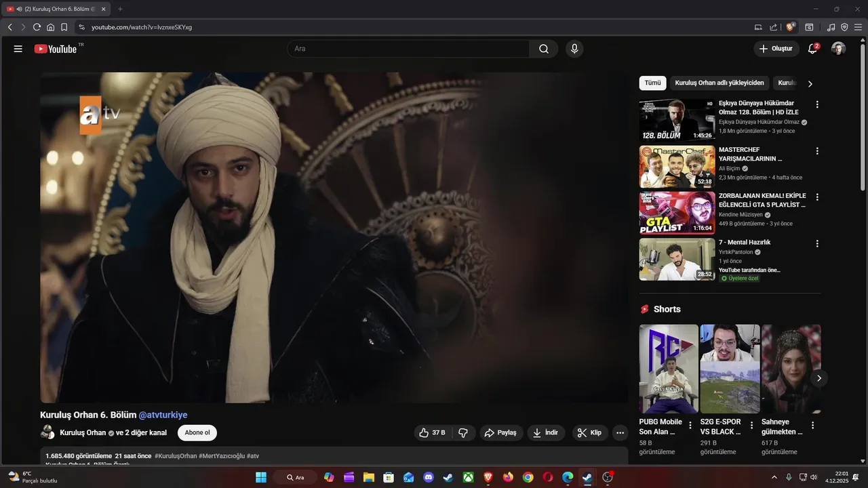Dislike the video

point(463,432)
